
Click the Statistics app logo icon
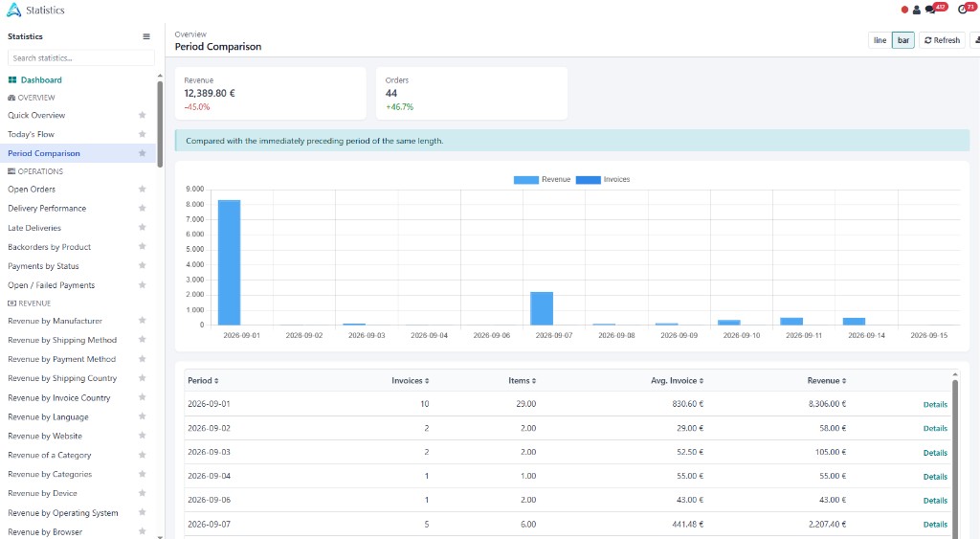click(x=13, y=10)
